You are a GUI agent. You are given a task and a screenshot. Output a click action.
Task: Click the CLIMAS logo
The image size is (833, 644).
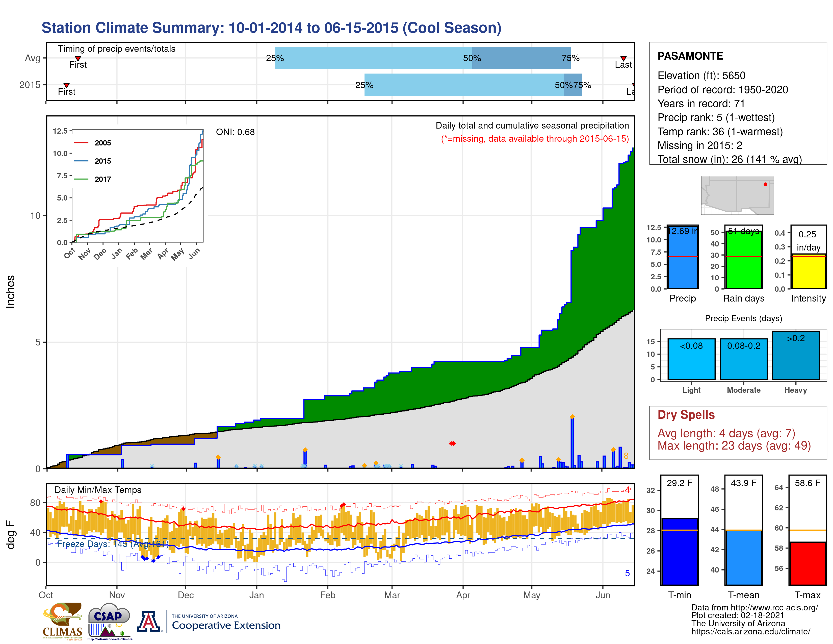(x=63, y=621)
